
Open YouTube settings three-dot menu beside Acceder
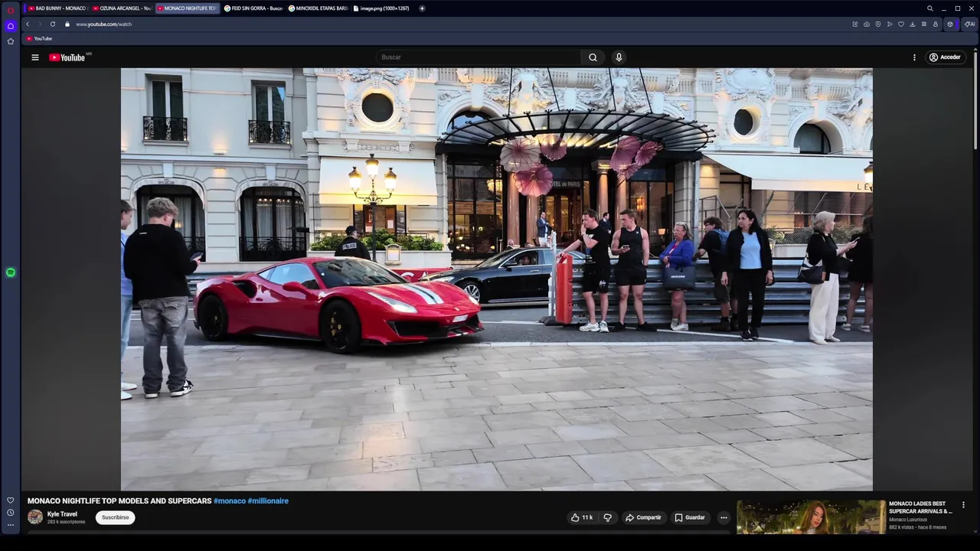coord(914,57)
